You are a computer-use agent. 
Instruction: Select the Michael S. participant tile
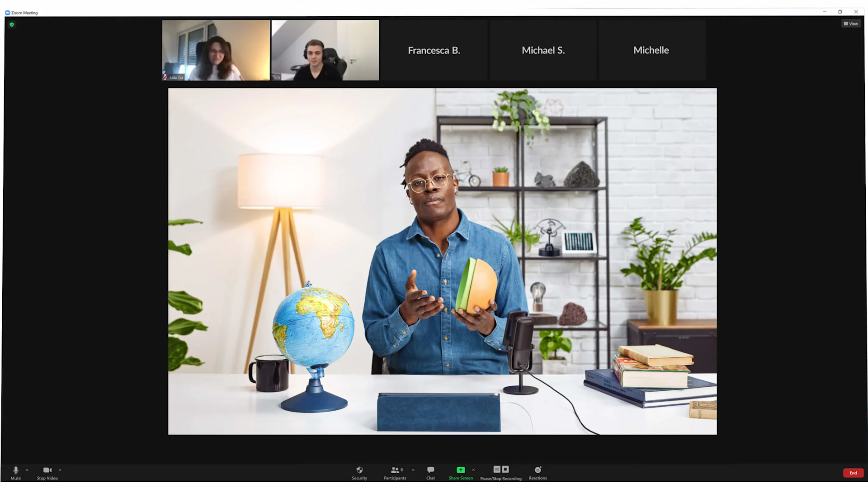543,50
